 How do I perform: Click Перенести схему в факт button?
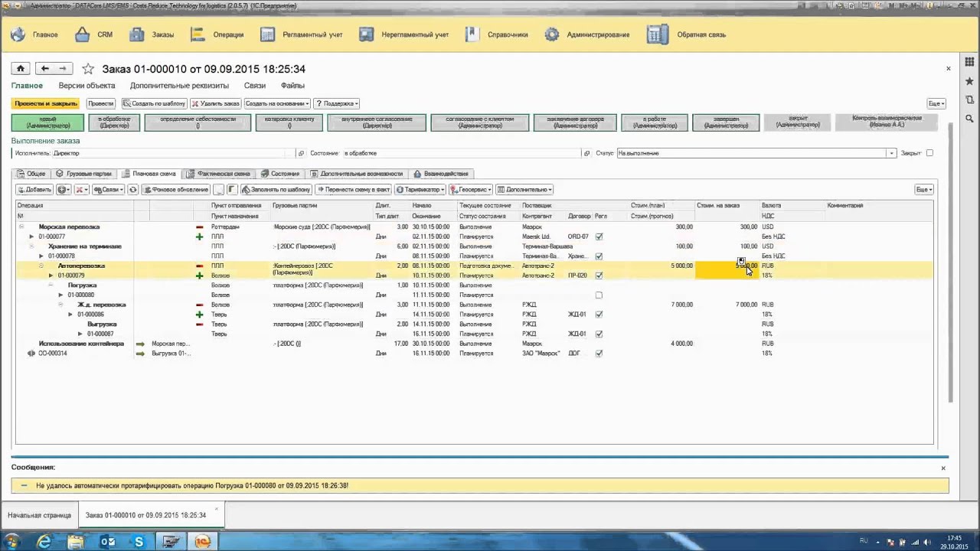(x=353, y=189)
